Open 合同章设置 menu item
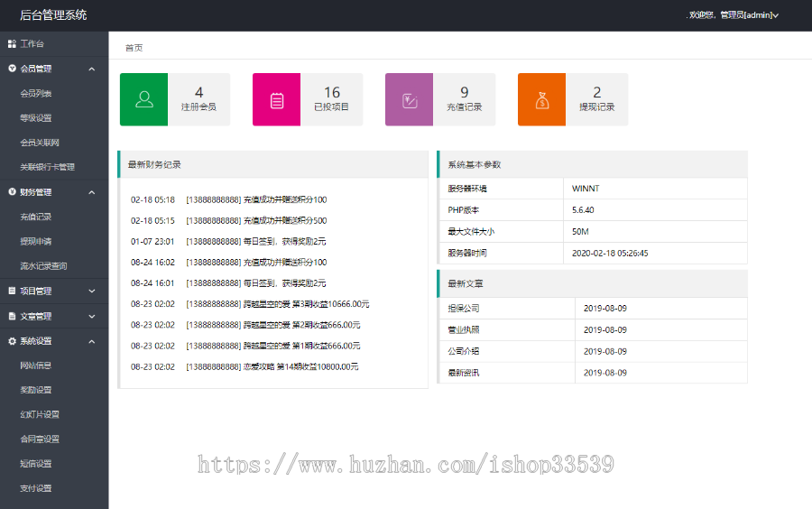812x509 pixels. (40, 440)
